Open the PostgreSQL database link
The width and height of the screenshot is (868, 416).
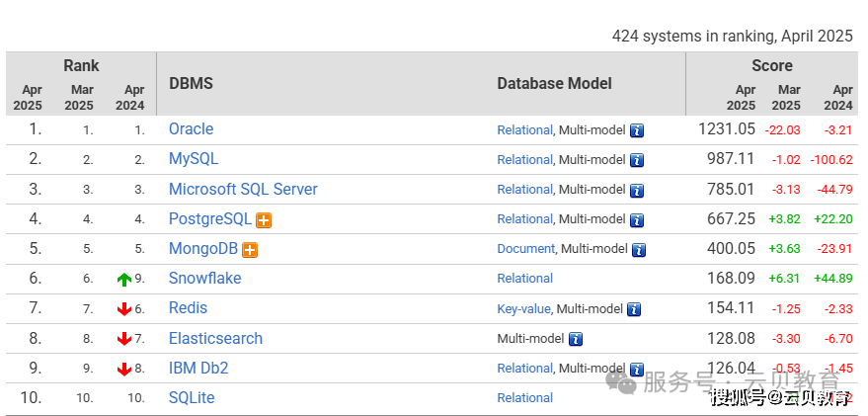(x=209, y=218)
